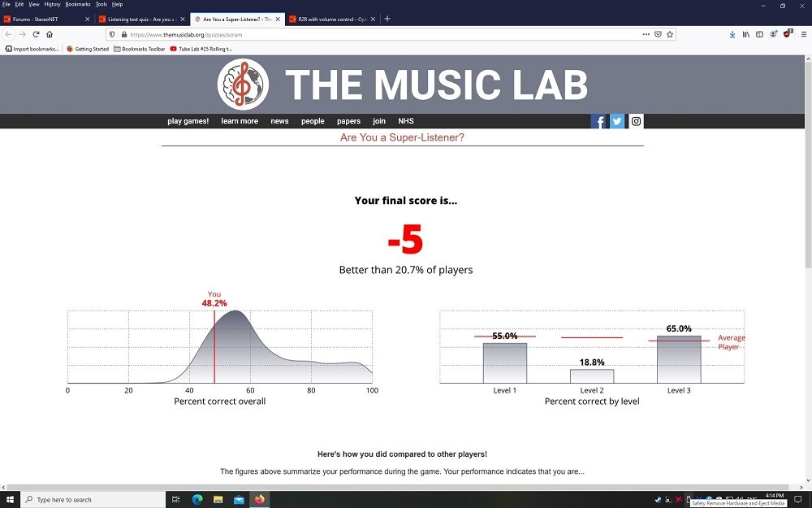Open the History menu
The height and width of the screenshot is (508, 812).
(52, 4)
